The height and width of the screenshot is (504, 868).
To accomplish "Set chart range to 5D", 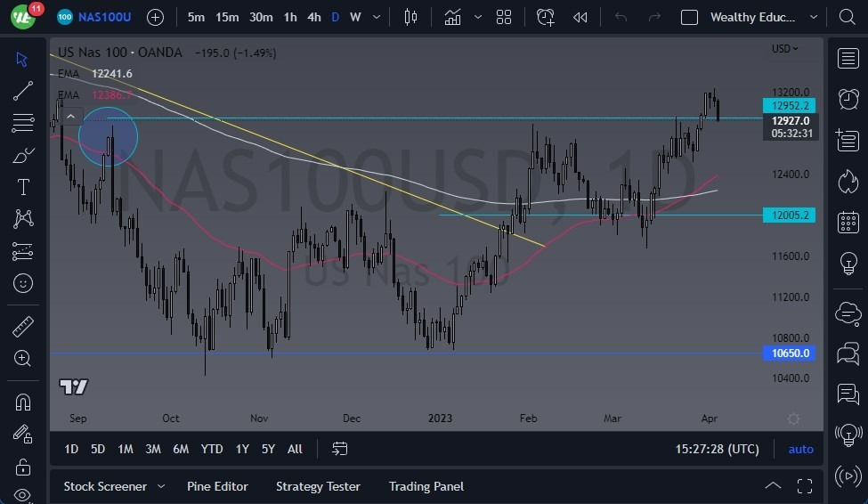I will point(97,449).
